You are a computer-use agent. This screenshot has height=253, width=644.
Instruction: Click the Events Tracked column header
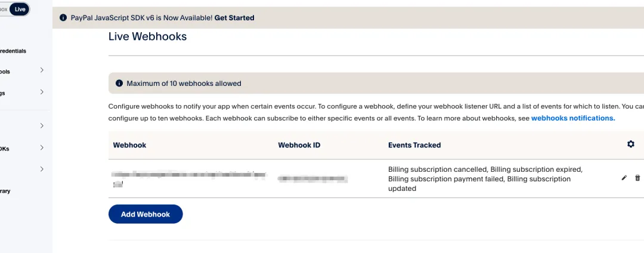coord(414,145)
